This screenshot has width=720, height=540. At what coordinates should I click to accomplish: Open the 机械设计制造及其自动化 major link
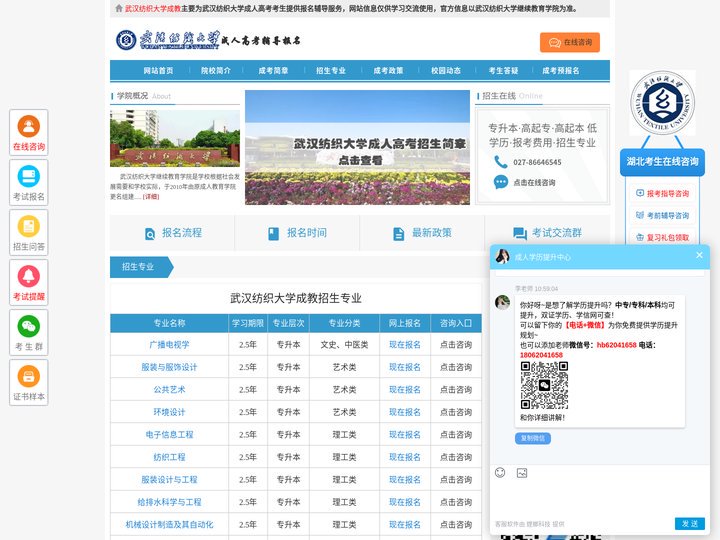coord(169,524)
